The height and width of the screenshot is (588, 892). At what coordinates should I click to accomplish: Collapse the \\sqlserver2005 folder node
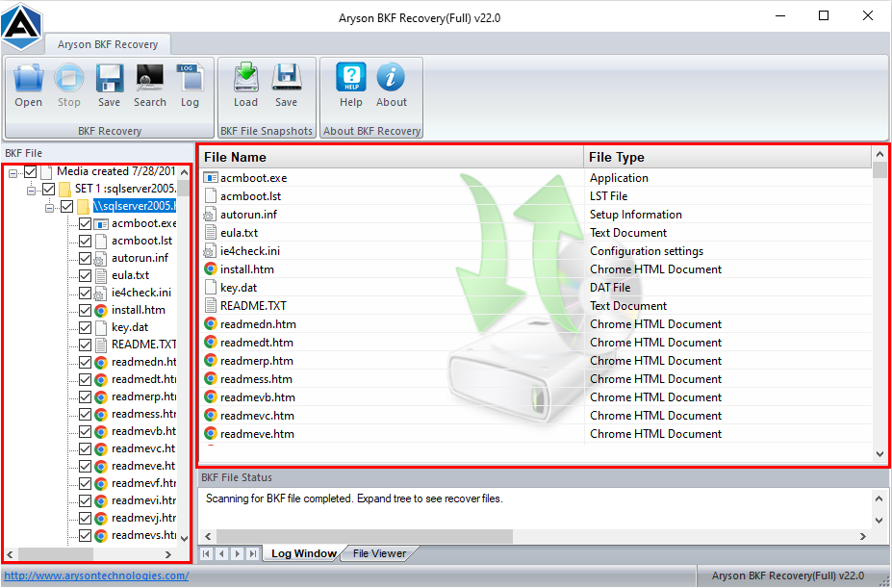[49, 207]
